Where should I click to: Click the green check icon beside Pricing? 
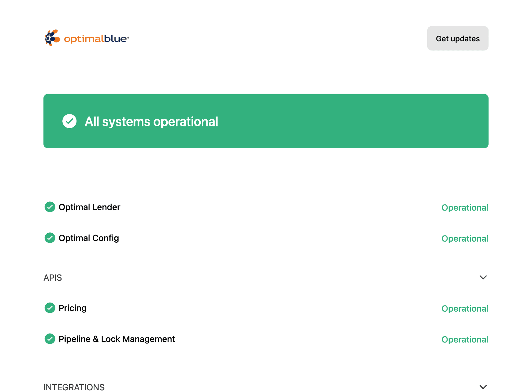(x=50, y=308)
